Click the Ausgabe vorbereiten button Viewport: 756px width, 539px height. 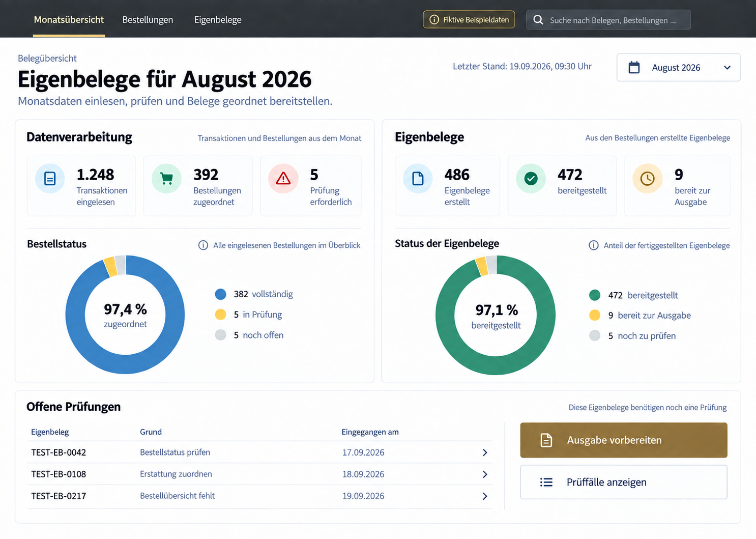(624, 440)
